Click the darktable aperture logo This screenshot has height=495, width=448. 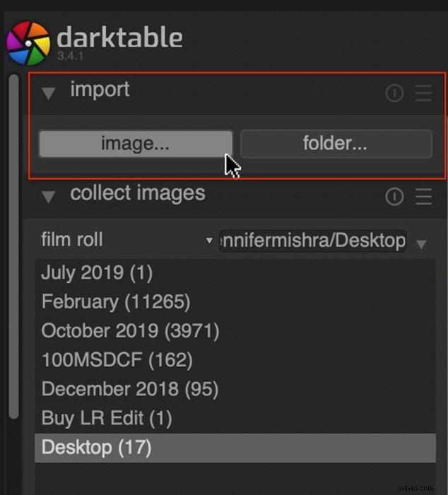coord(28,44)
